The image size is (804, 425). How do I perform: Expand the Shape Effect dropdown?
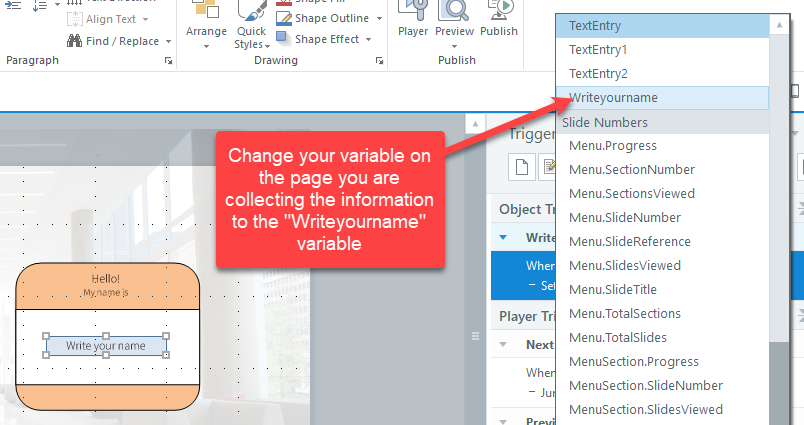(369, 39)
